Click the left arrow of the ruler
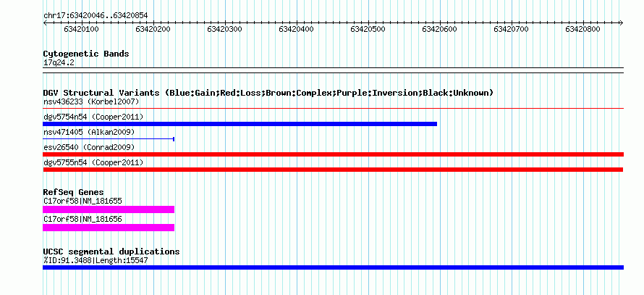The height and width of the screenshot is (295, 644). click(45, 23)
